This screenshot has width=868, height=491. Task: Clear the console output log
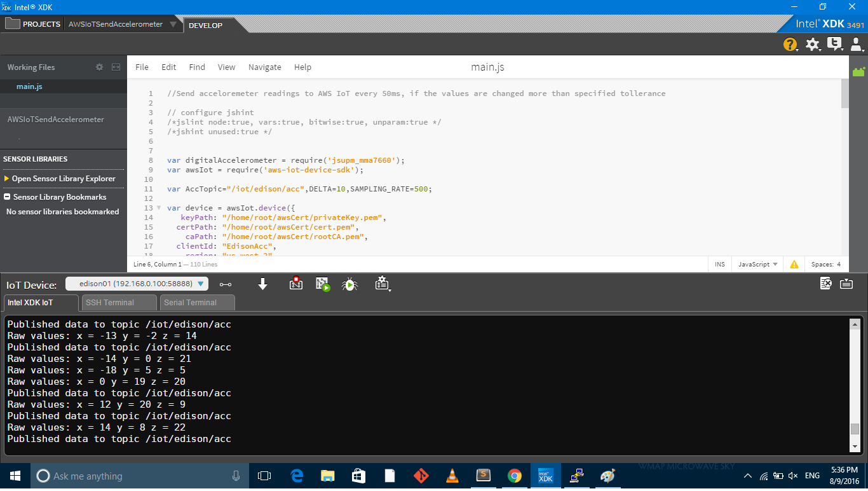pos(825,284)
